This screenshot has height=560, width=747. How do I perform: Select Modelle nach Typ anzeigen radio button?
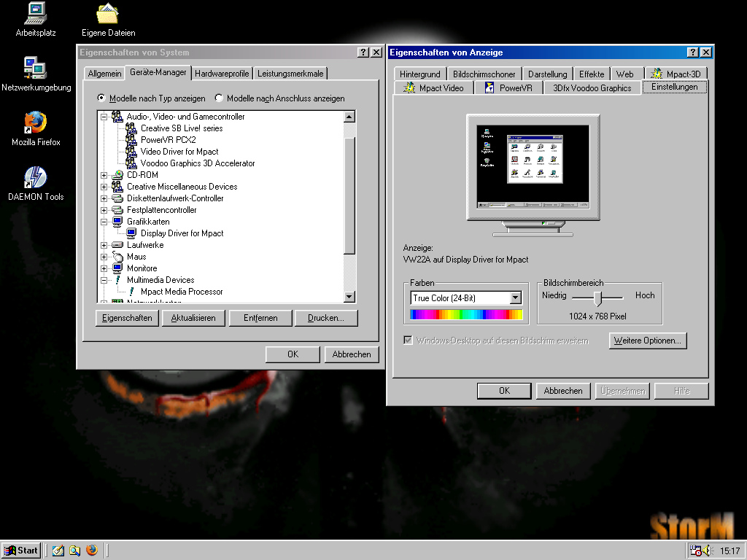(x=101, y=98)
